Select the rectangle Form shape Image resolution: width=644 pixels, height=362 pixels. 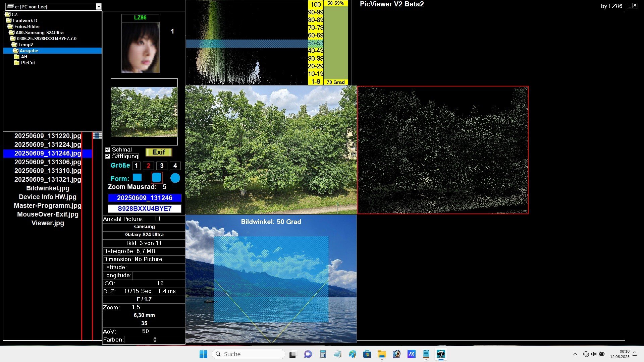click(137, 177)
